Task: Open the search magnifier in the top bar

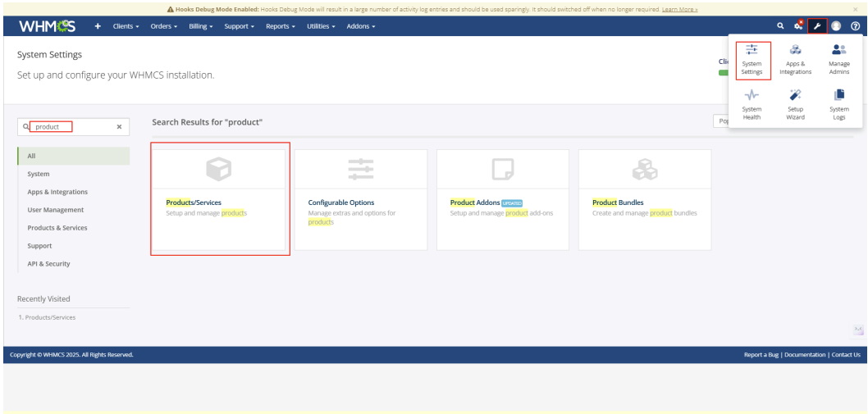Action: click(780, 26)
